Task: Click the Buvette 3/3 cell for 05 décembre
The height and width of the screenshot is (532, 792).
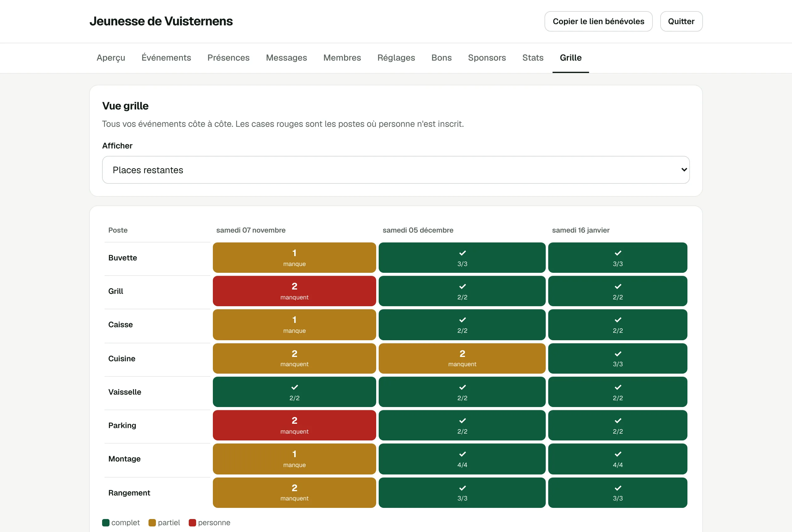Action: (462, 258)
